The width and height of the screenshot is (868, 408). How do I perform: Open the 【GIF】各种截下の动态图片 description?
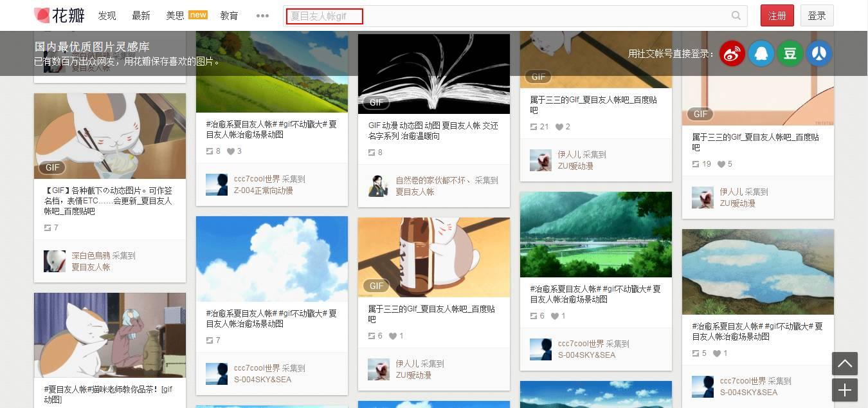tap(109, 201)
